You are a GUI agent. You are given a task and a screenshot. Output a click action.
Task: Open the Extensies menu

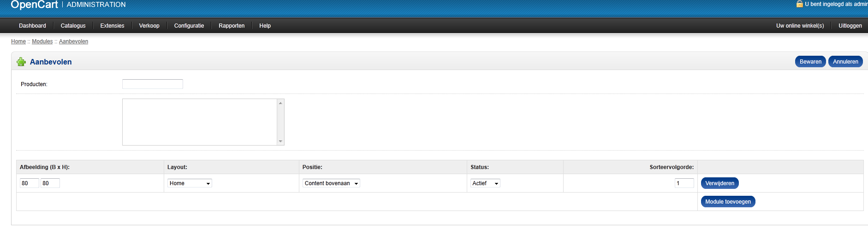pyautogui.click(x=112, y=26)
